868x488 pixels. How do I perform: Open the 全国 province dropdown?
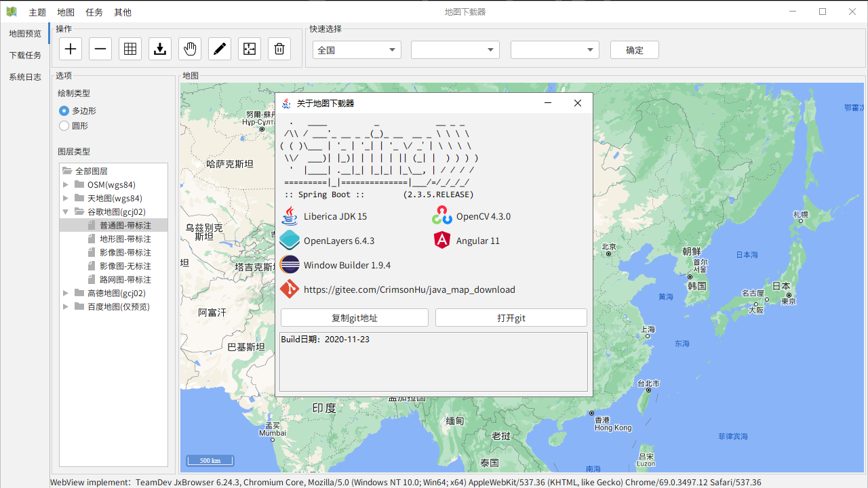[357, 49]
